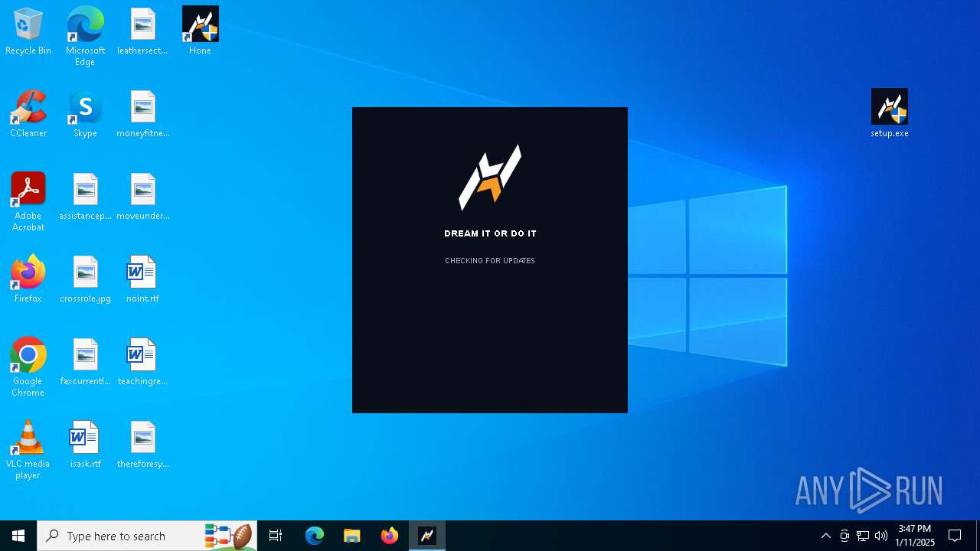Screen dimensions: 980x551
Task: Select the leathersect... image file
Action: 142,32
